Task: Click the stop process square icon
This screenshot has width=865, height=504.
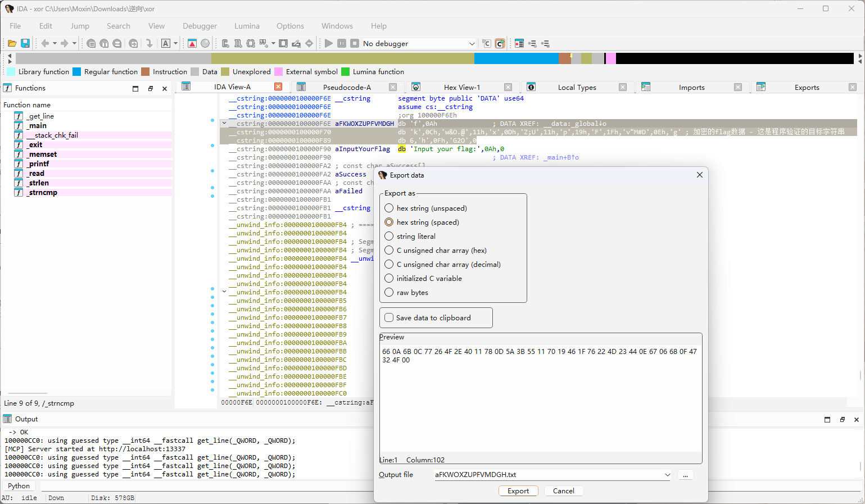Action: click(x=355, y=43)
